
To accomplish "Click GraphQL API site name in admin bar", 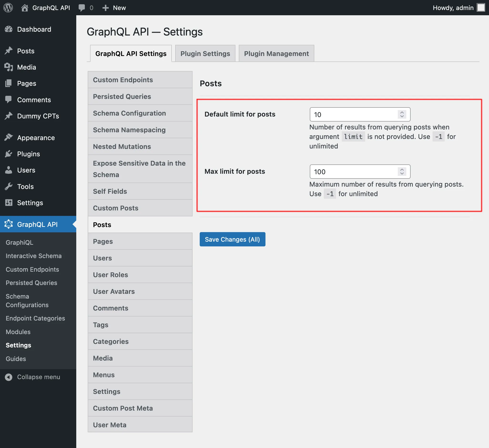I will (51, 8).
